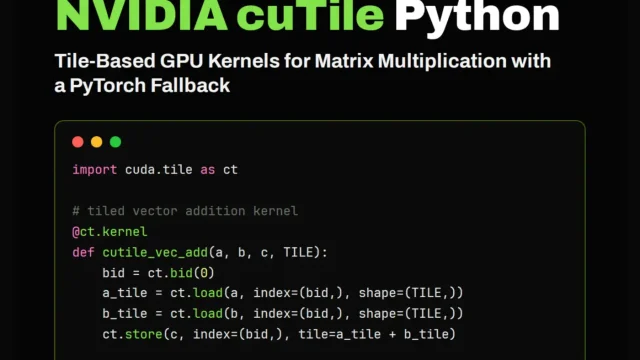Click the line 'bid = ct.bid(0)'
Viewport: 640px width, 360px height.
click(x=158, y=273)
